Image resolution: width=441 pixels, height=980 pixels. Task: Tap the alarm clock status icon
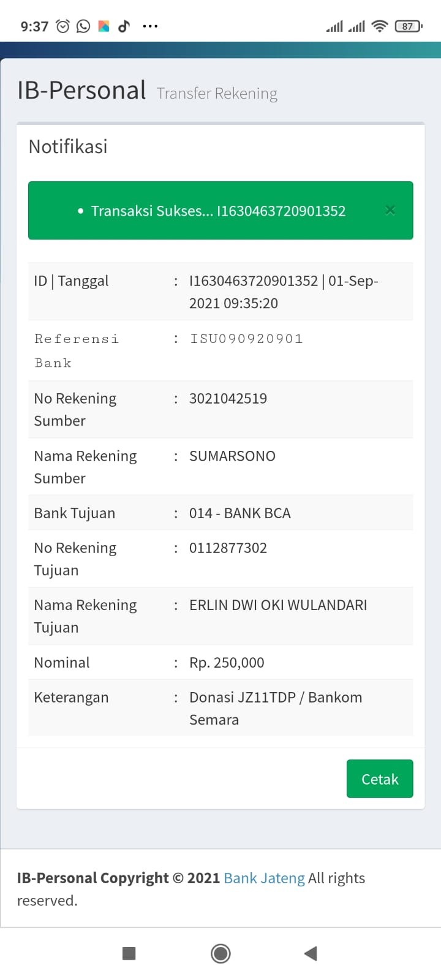tap(62, 26)
